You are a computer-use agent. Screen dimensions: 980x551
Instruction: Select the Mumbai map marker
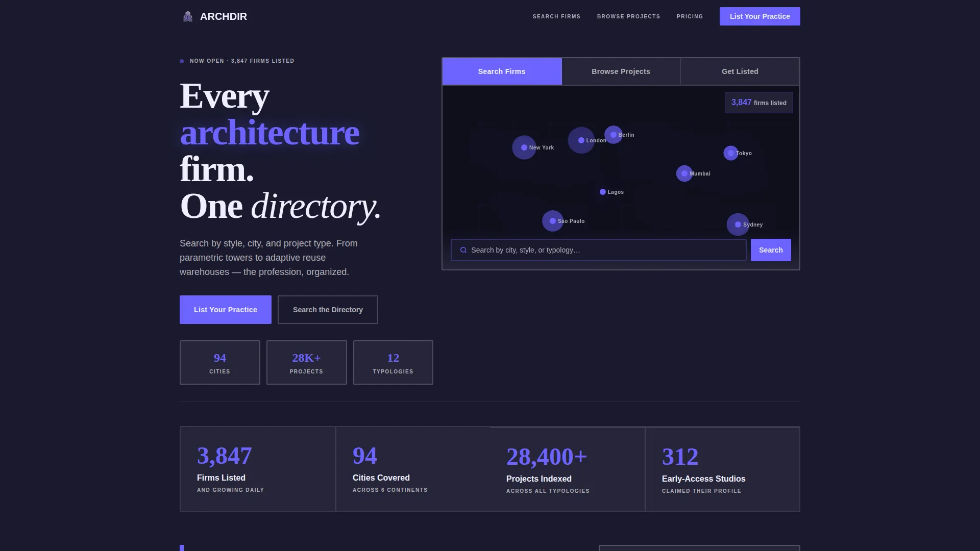(x=684, y=173)
